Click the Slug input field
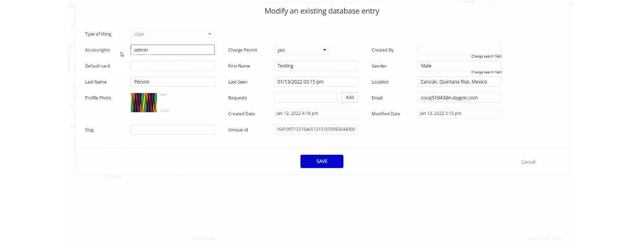The width and height of the screenshot is (644, 246). point(172,130)
